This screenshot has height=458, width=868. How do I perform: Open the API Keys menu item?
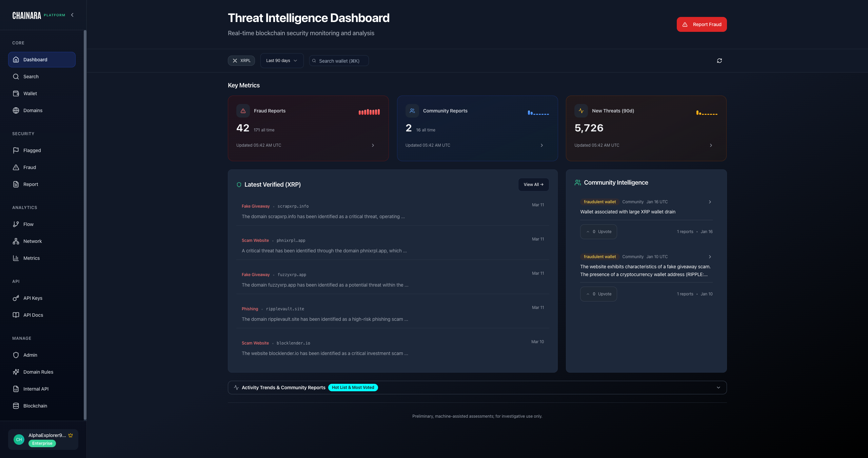42,298
